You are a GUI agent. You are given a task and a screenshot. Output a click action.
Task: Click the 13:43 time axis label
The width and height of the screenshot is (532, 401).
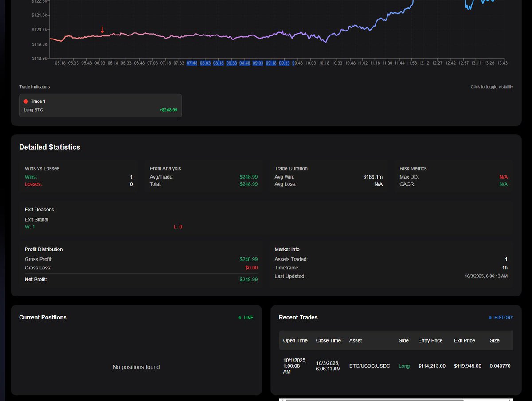[502, 63]
